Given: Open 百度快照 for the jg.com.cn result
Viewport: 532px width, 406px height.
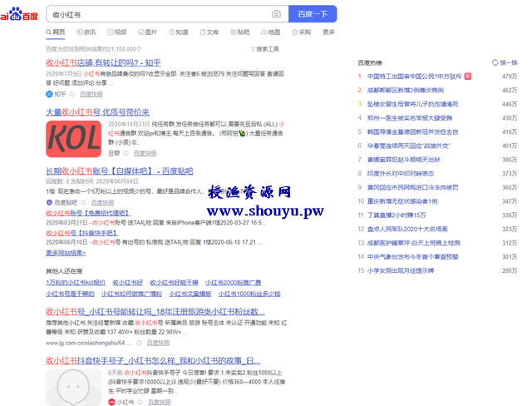Looking at the screenshot, I should (x=158, y=343).
